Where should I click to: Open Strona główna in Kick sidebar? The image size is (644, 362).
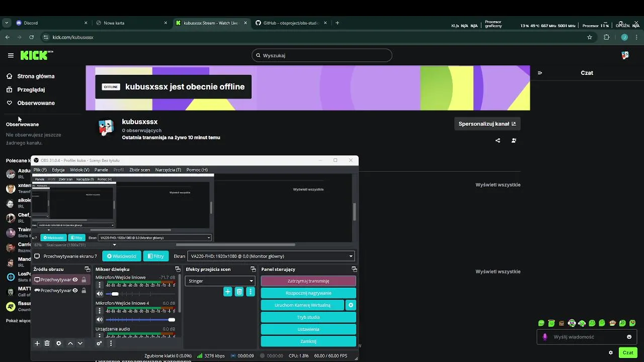point(36,76)
